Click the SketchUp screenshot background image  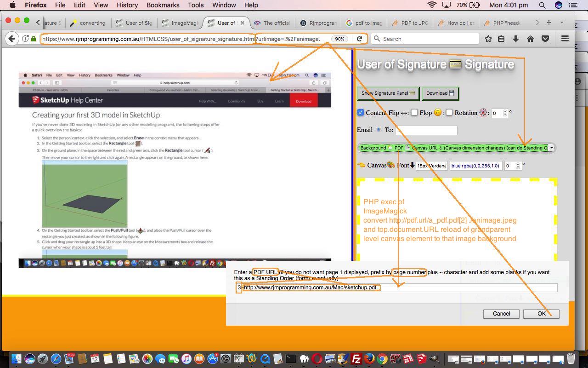tap(175, 170)
